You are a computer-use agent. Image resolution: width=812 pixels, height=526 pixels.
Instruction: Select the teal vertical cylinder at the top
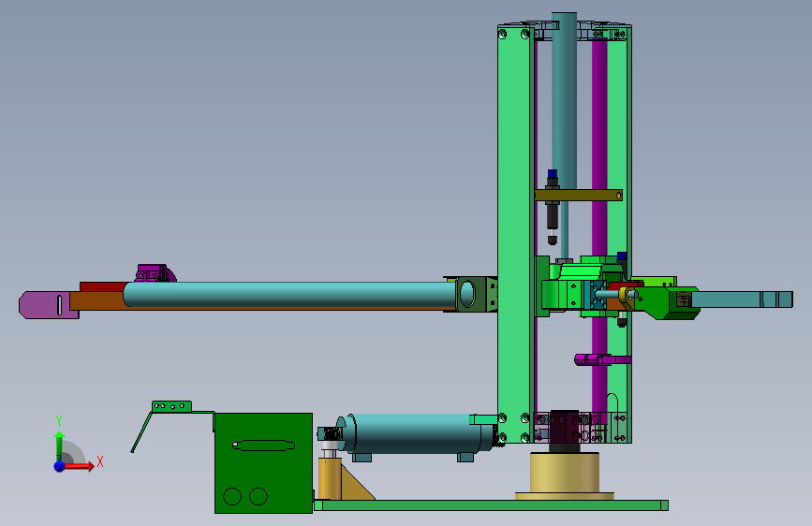tap(565, 101)
